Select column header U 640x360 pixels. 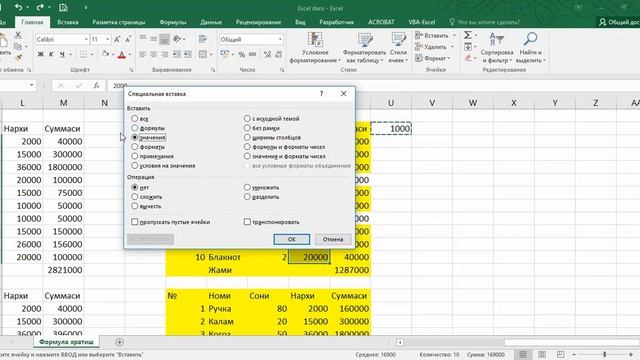(391, 103)
